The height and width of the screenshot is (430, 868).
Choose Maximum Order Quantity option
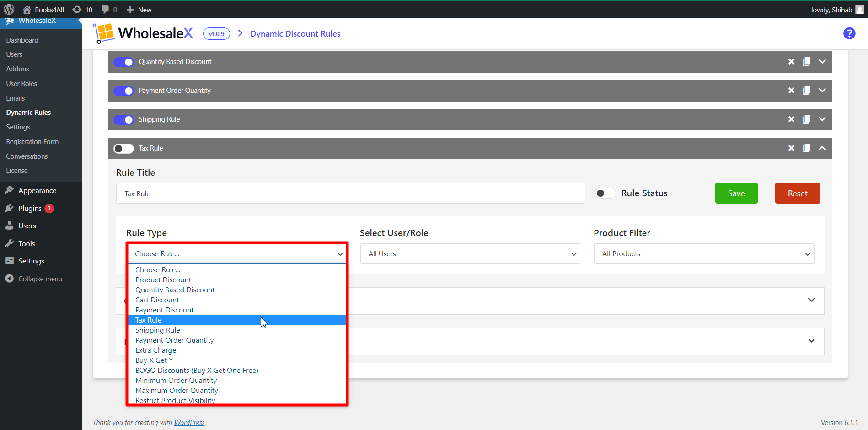click(x=237, y=391)
